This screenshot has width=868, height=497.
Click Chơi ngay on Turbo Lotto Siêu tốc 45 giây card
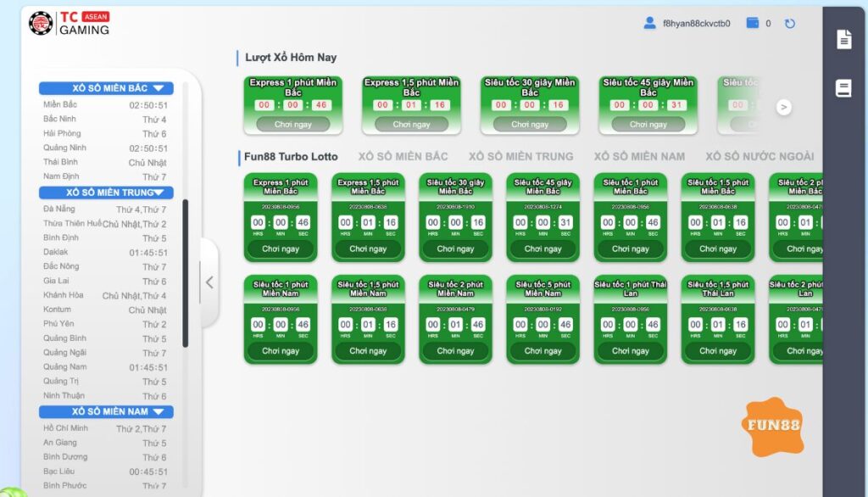coord(543,248)
